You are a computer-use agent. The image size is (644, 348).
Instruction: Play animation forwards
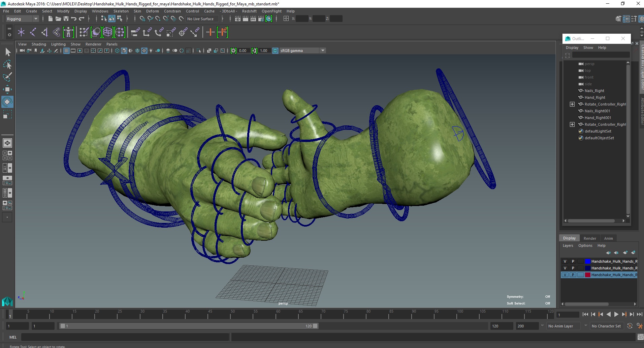pyautogui.click(x=616, y=314)
